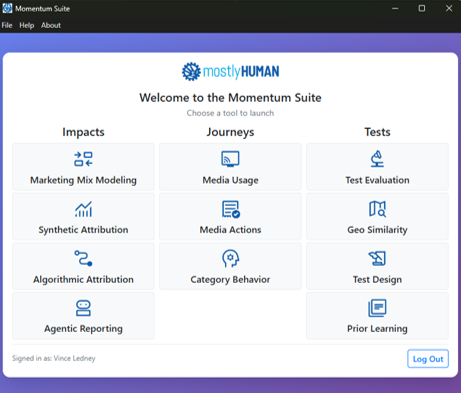
Task: Launch the Category Behavior label
Action: pyautogui.click(x=230, y=279)
